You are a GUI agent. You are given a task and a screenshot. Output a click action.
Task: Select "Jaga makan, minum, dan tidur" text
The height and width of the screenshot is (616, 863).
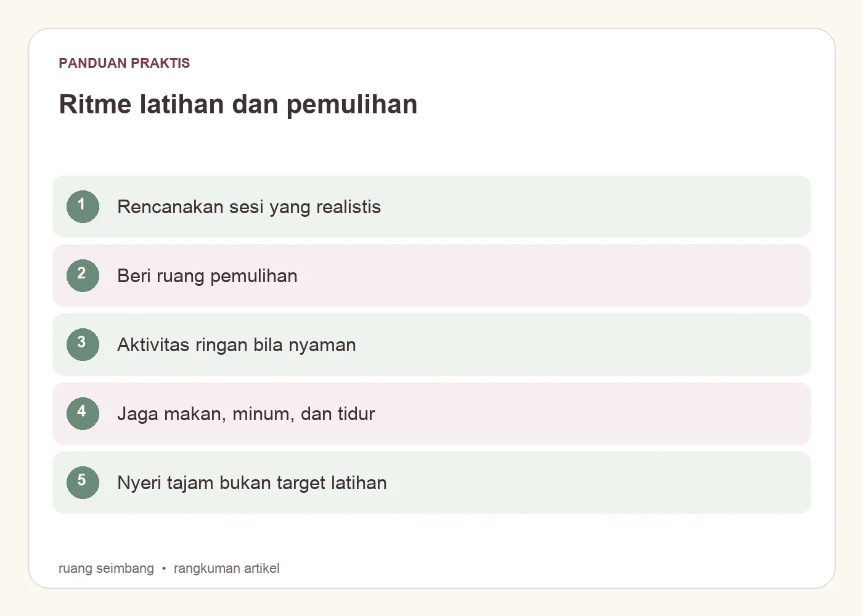(246, 414)
